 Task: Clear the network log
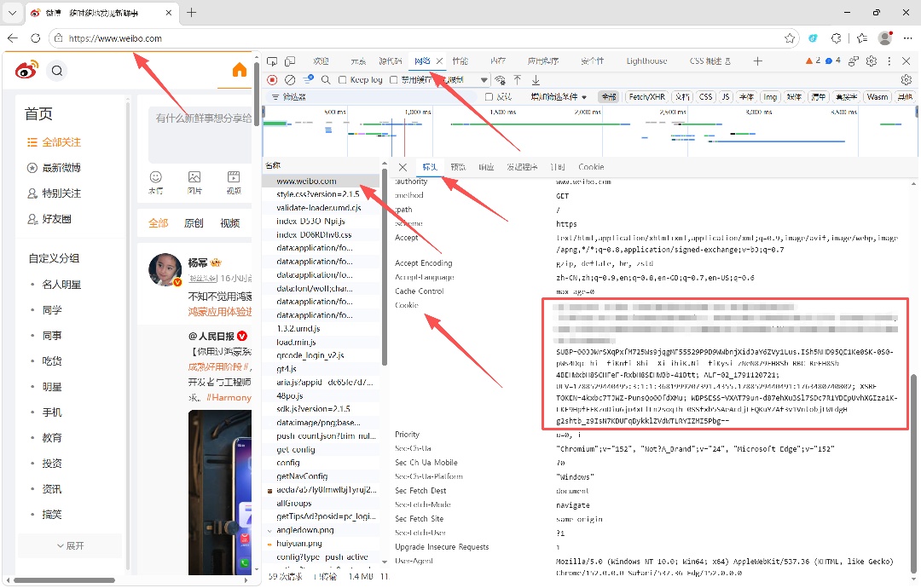[x=290, y=80]
